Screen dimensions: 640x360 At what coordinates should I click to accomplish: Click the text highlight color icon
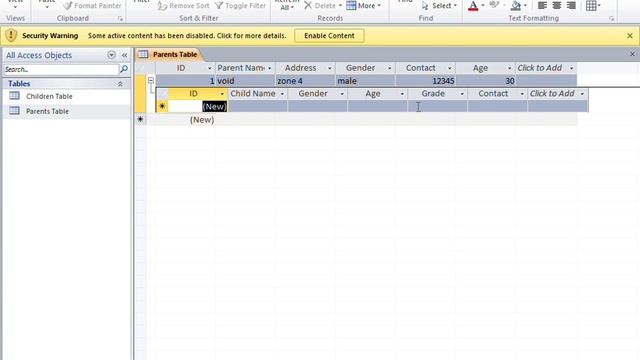coord(494,5)
